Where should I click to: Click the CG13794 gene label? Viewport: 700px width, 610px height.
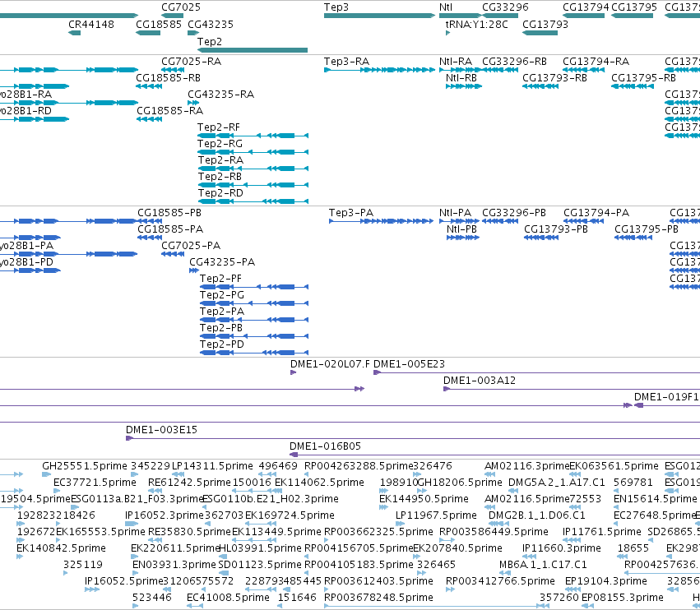586,7
